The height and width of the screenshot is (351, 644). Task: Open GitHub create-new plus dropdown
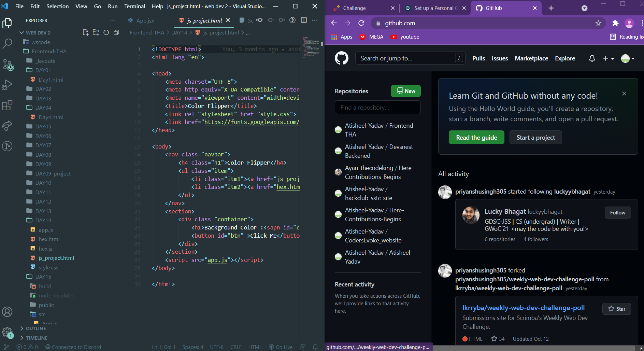click(x=609, y=58)
